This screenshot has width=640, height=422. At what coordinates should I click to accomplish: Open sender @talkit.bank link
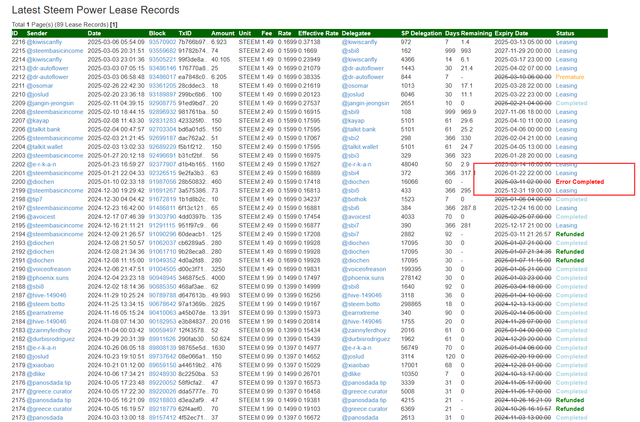click(43, 129)
